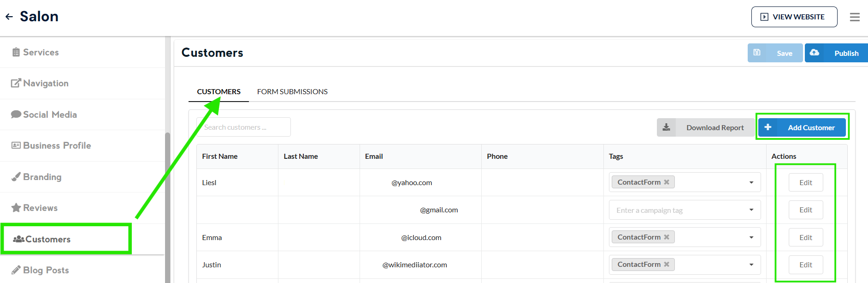
Task: Remove ContactForm tag from Liesl's row
Action: point(667,182)
